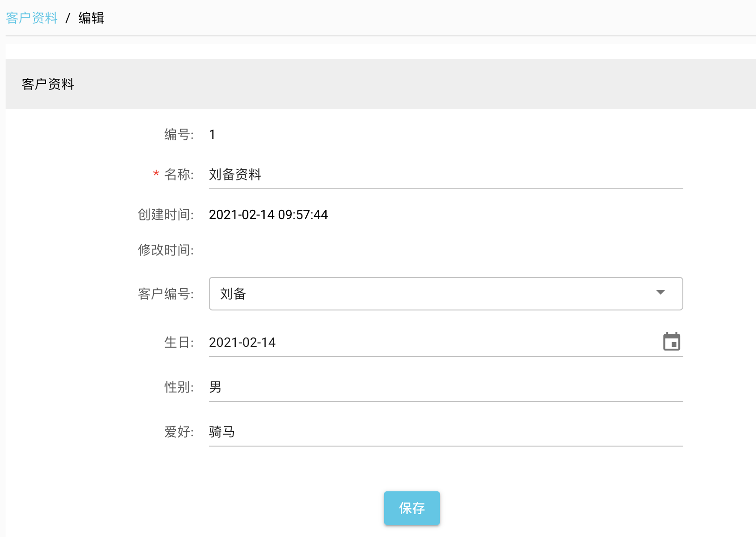Expand the 客户编号 dropdown arrow

[660, 293]
